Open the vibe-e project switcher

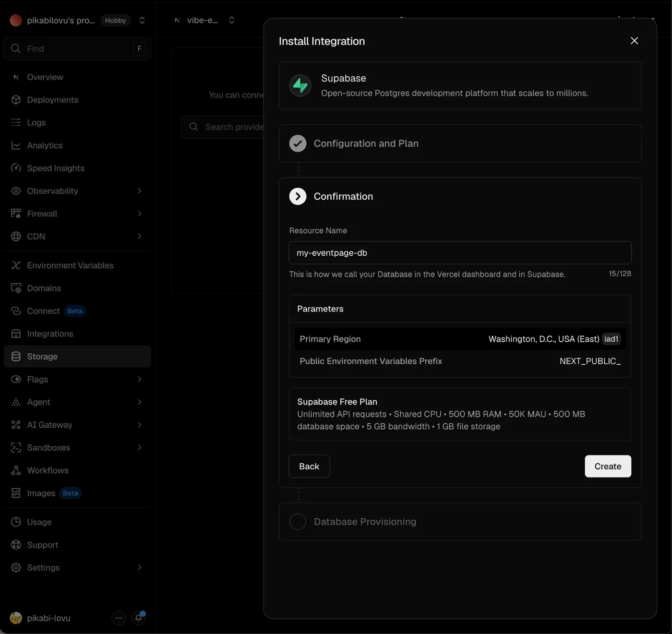pos(232,20)
